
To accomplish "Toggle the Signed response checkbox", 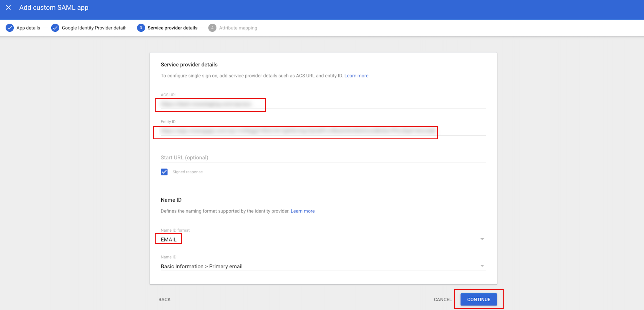I will [164, 172].
